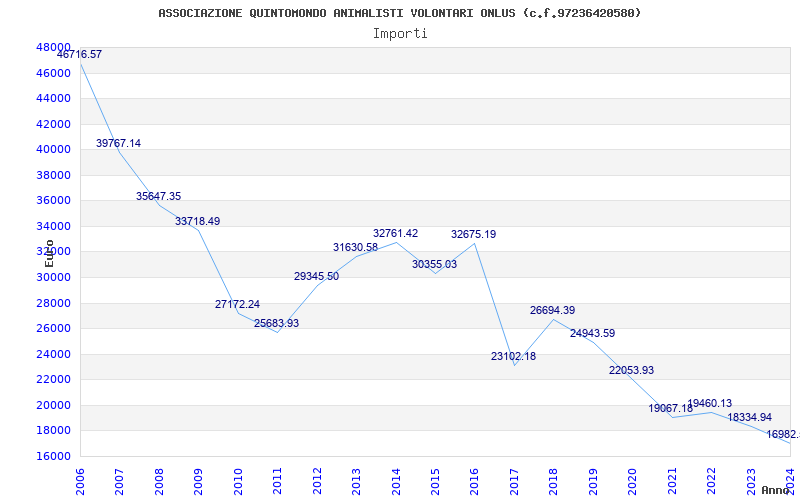Click the data label 32761.42
Viewport: 800px width, 500px height.
[395, 234]
